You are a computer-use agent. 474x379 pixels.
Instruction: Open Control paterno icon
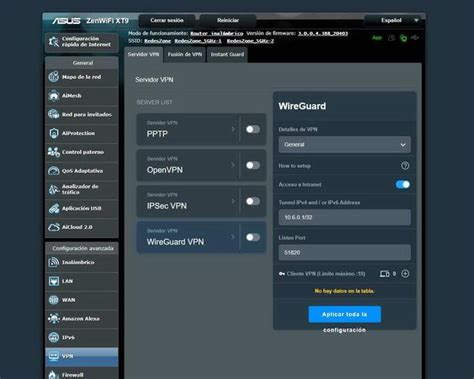54,152
